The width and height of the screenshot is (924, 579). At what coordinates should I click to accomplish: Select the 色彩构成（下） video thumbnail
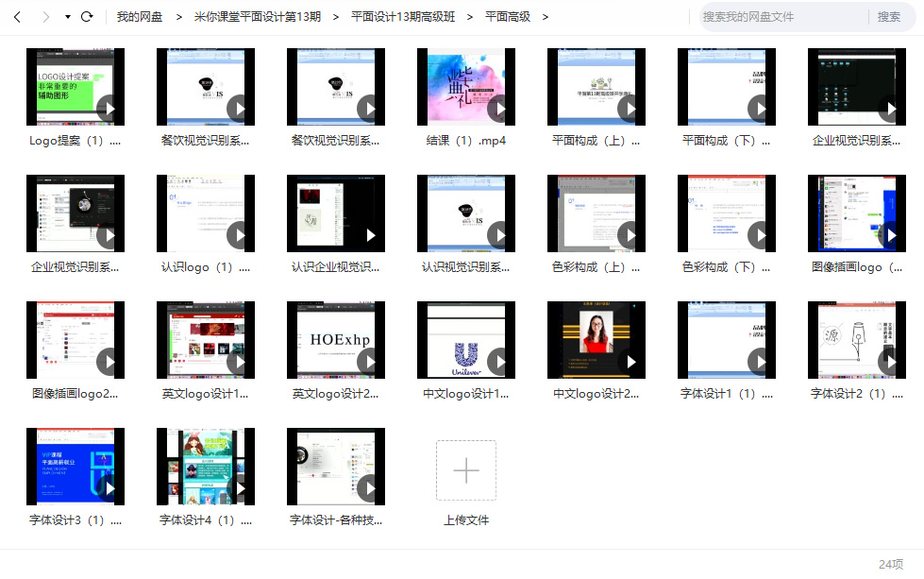tap(727, 213)
